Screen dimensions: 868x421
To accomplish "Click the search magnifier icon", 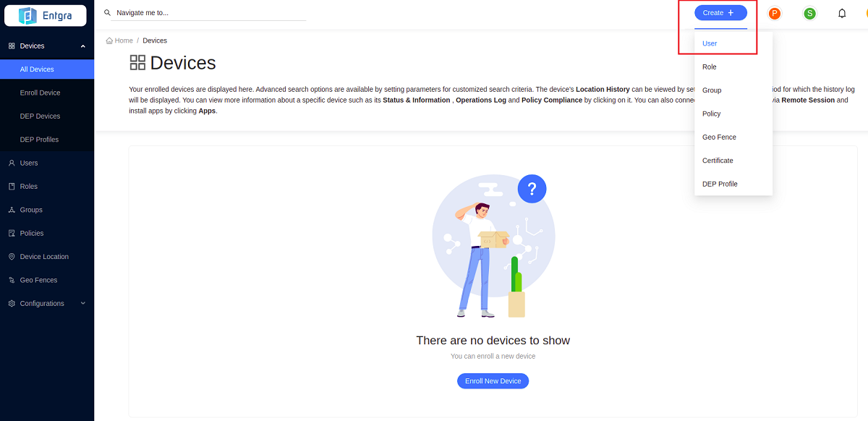I will coord(108,12).
